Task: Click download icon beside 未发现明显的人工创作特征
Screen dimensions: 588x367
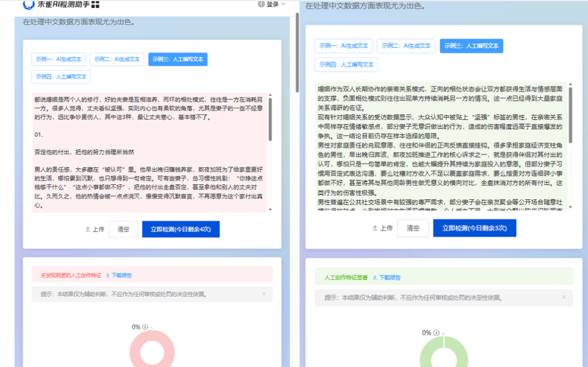Action: (108, 276)
